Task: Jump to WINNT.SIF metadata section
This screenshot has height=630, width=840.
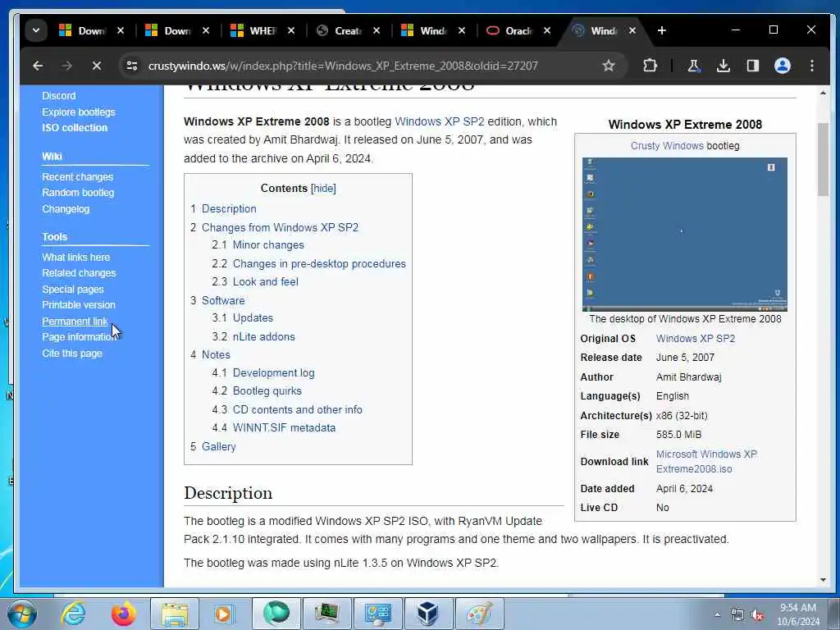Action: pyautogui.click(x=284, y=428)
